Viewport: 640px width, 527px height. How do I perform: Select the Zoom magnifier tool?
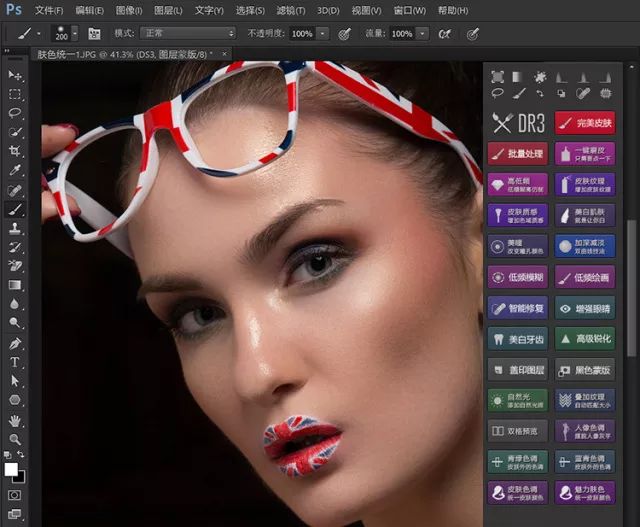point(15,438)
